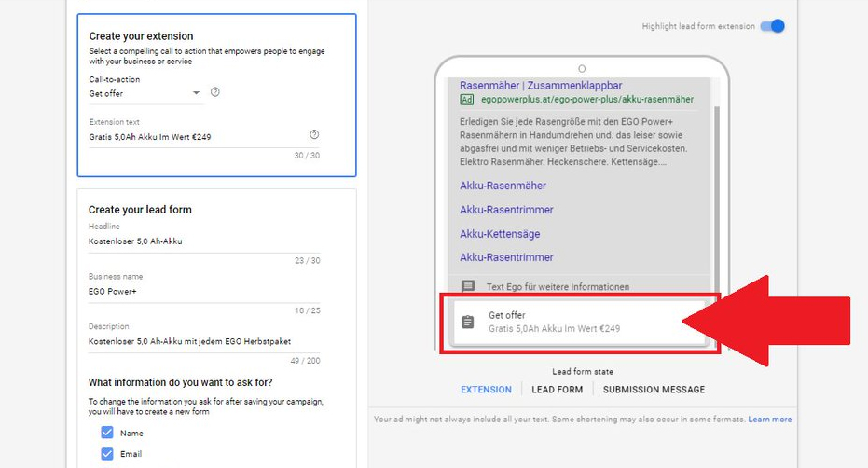Click the Headline input field
The width and height of the screenshot is (868, 468).
(x=204, y=241)
